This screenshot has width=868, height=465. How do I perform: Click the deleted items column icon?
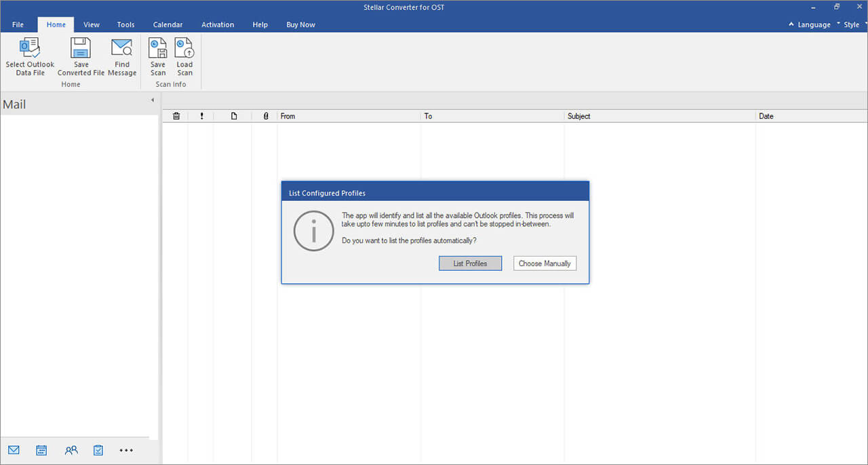coord(176,116)
